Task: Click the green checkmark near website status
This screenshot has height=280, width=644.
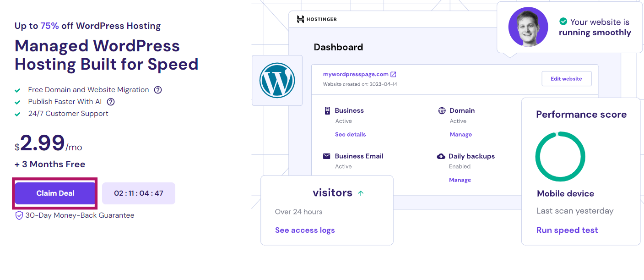Action: click(x=563, y=22)
